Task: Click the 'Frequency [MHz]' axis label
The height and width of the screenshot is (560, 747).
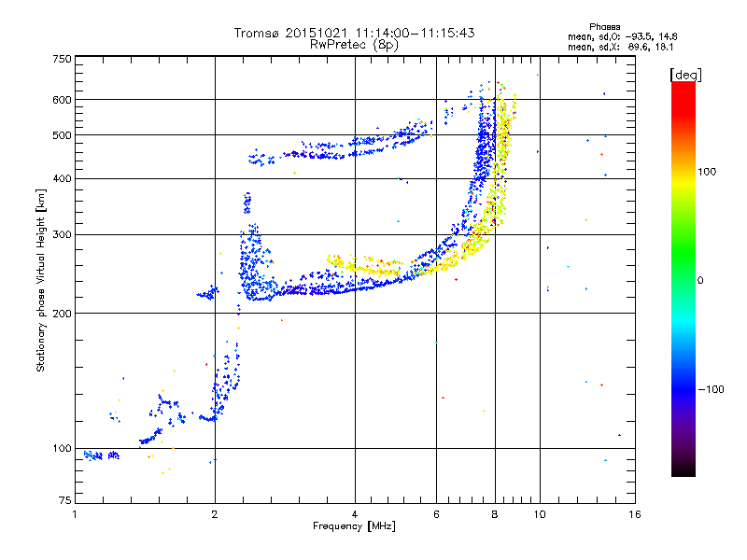Action: click(354, 526)
